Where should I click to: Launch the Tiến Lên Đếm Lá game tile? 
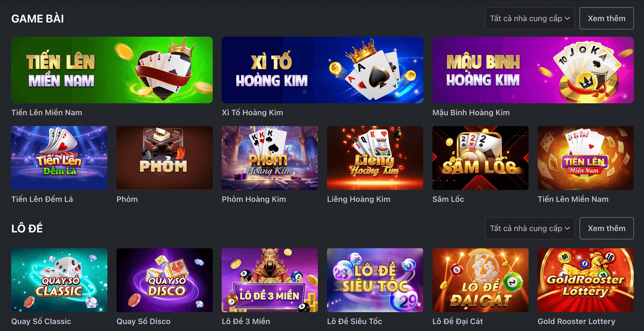59,158
